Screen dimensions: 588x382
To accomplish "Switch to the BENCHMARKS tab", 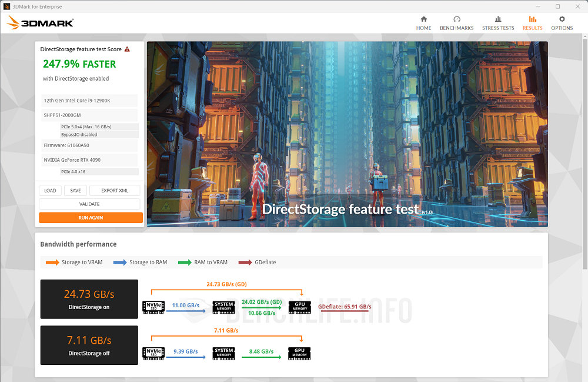I will click(x=457, y=24).
